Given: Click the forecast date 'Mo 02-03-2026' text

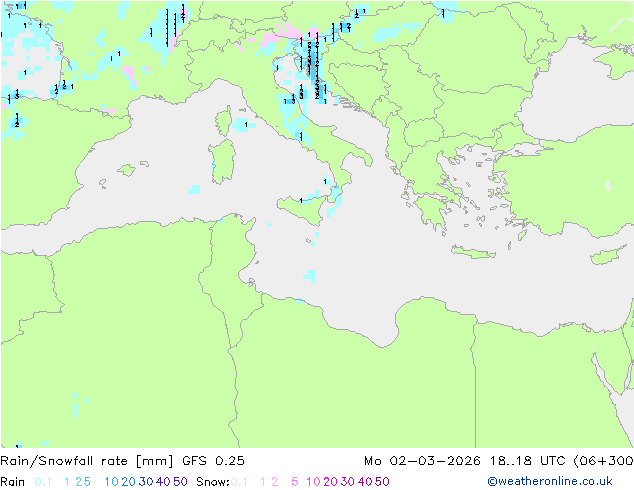Looking at the screenshot, I should pyautogui.click(x=423, y=461).
